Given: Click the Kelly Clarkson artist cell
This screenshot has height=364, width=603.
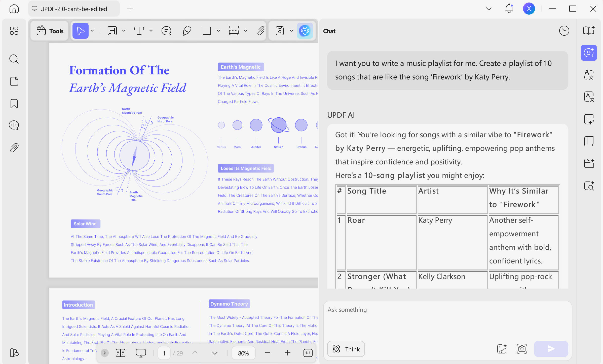Looking at the screenshot, I should coord(453,280).
